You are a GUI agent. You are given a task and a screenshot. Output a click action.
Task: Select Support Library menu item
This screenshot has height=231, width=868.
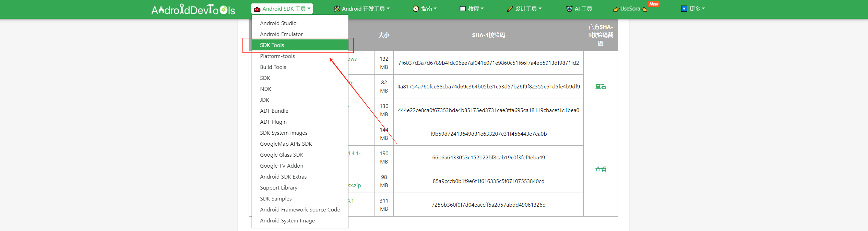300,187
